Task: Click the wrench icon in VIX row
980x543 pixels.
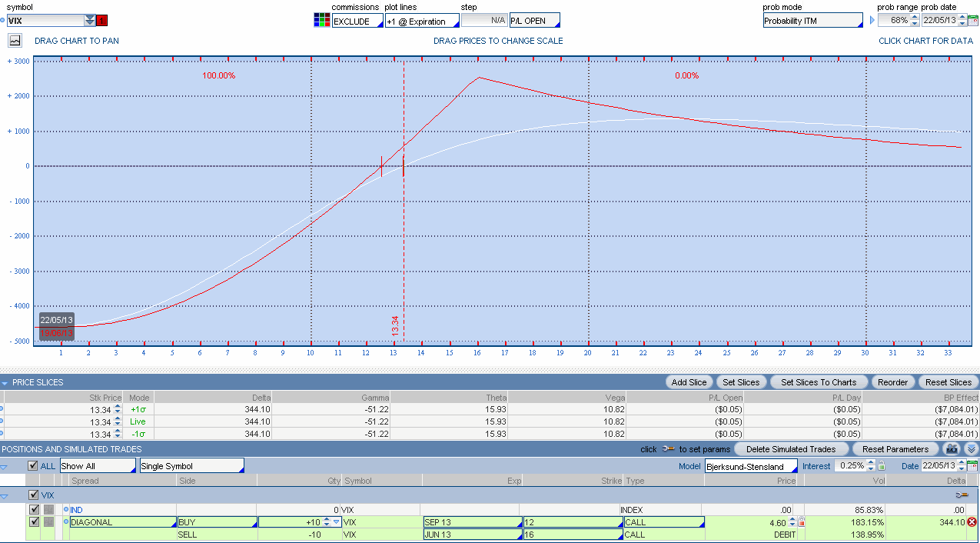Action: pos(962,495)
